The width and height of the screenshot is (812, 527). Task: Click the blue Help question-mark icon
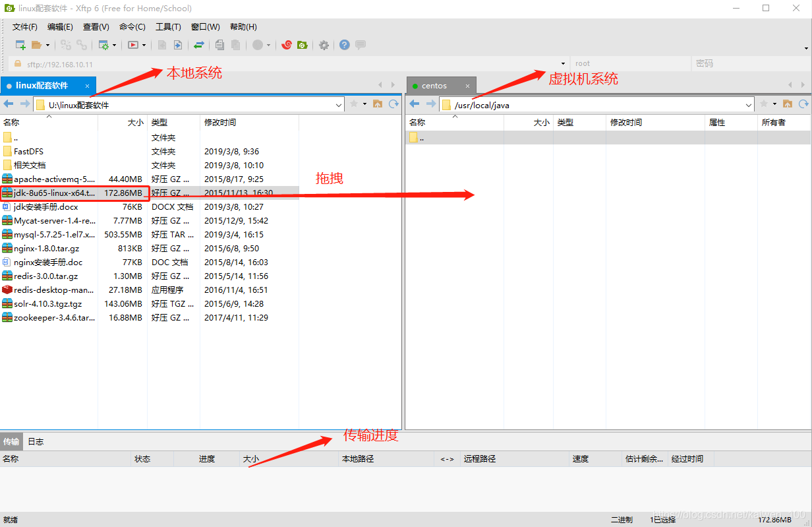click(344, 45)
